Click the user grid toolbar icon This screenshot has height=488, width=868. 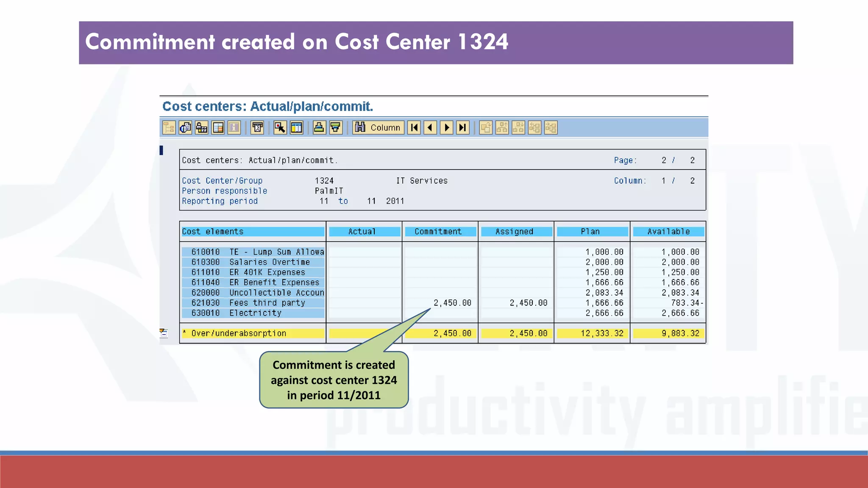click(202, 128)
